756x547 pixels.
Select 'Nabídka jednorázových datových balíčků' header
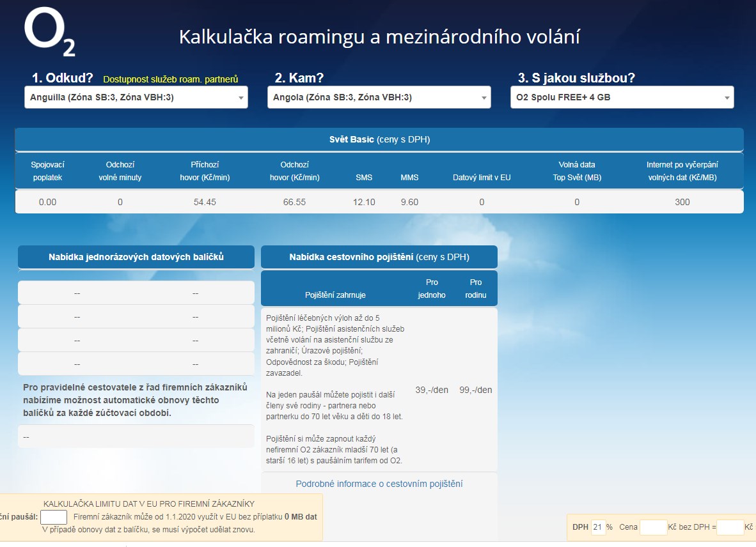[136, 257]
